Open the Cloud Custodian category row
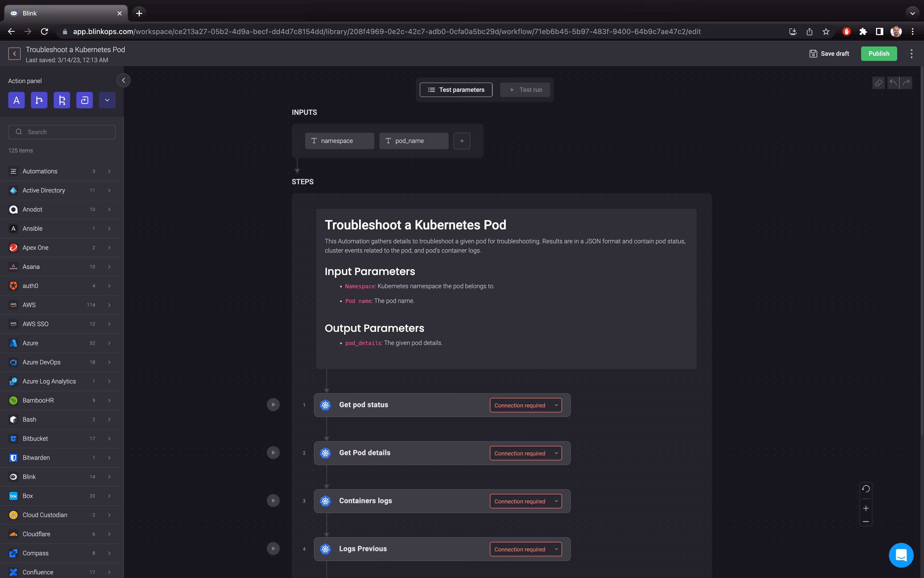This screenshot has width=924, height=578. click(60, 515)
